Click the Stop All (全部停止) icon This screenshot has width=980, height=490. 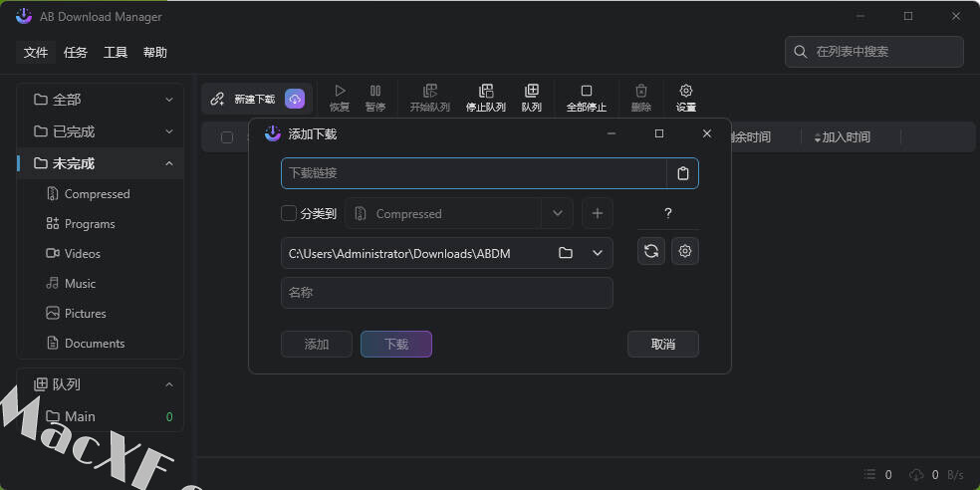click(x=587, y=92)
